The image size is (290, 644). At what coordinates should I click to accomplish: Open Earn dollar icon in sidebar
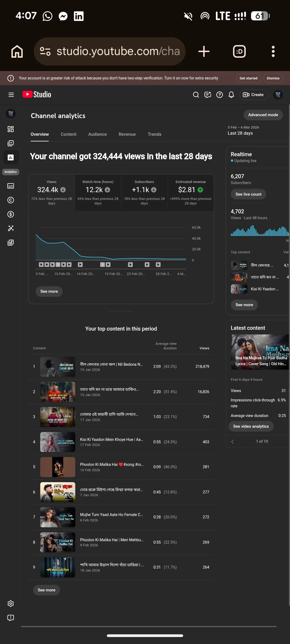pos(11,214)
